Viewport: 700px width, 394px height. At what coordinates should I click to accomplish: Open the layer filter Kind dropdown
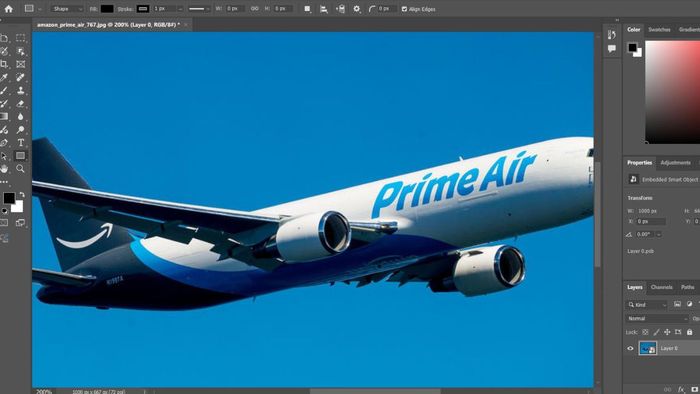click(x=647, y=305)
